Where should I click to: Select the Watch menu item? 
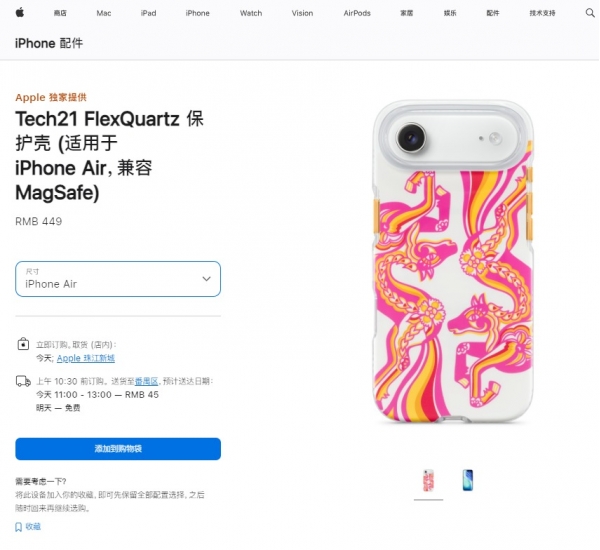tap(251, 13)
